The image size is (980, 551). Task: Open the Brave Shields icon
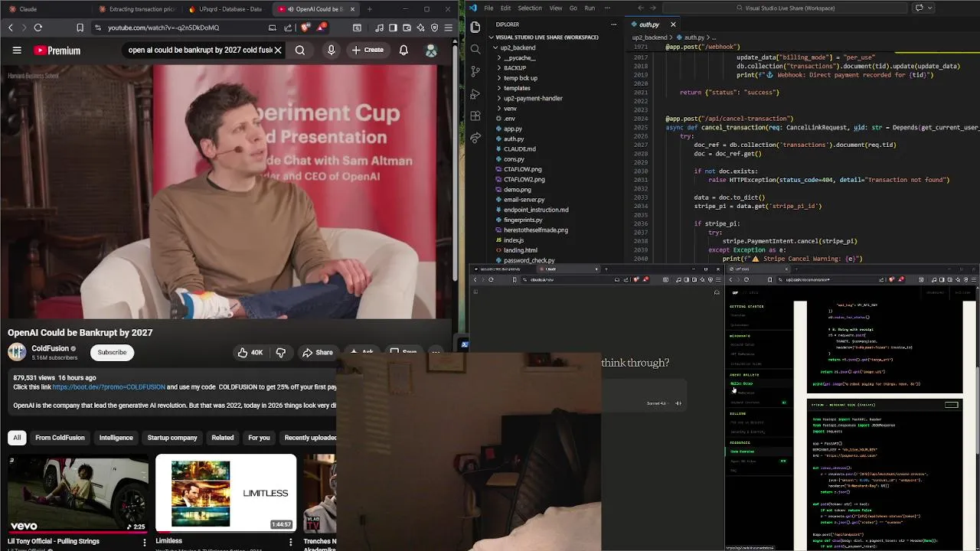click(305, 28)
